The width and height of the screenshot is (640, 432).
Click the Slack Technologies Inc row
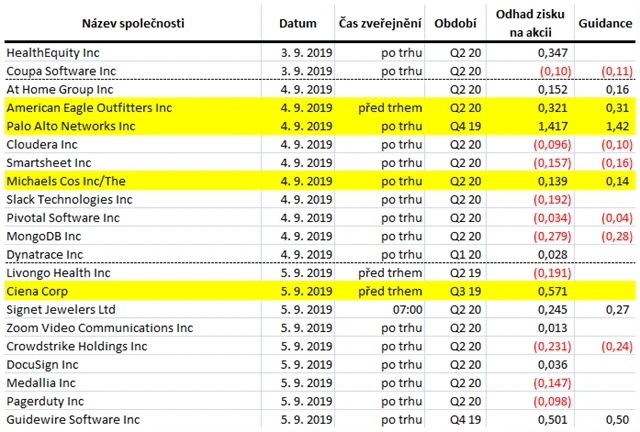[x=320, y=200]
